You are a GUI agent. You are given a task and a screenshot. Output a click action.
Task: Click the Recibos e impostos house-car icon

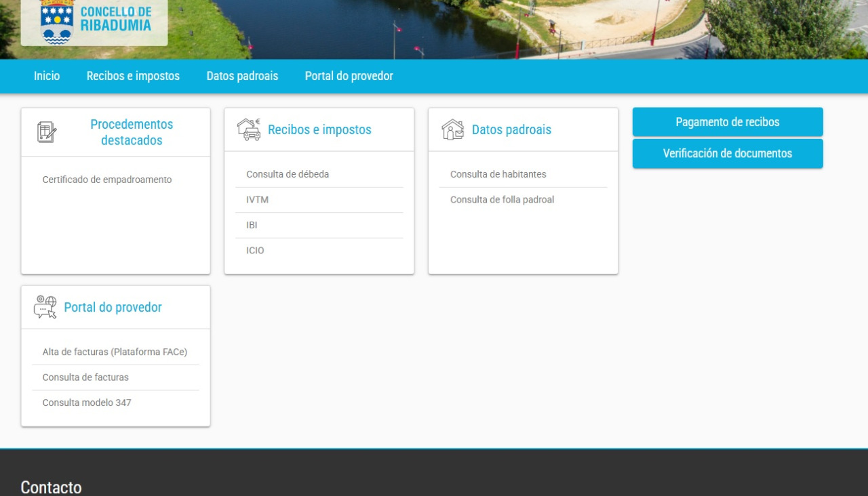click(x=249, y=129)
